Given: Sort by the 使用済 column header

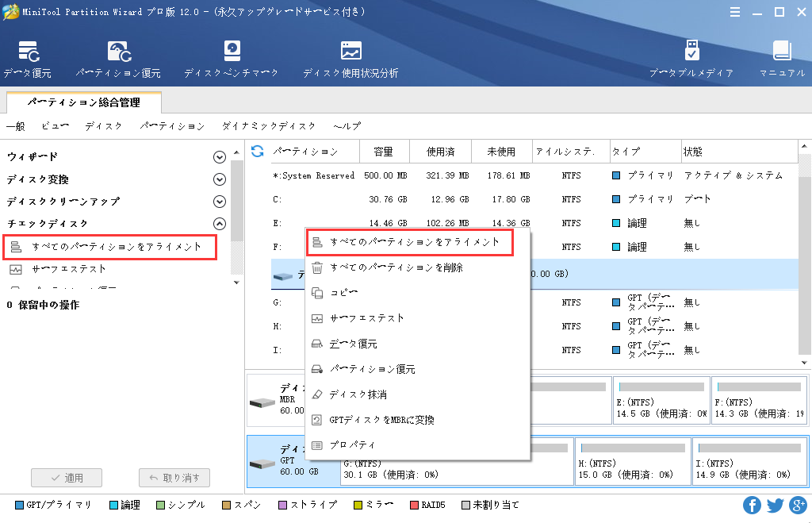Looking at the screenshot, I should tap(441, 152).
